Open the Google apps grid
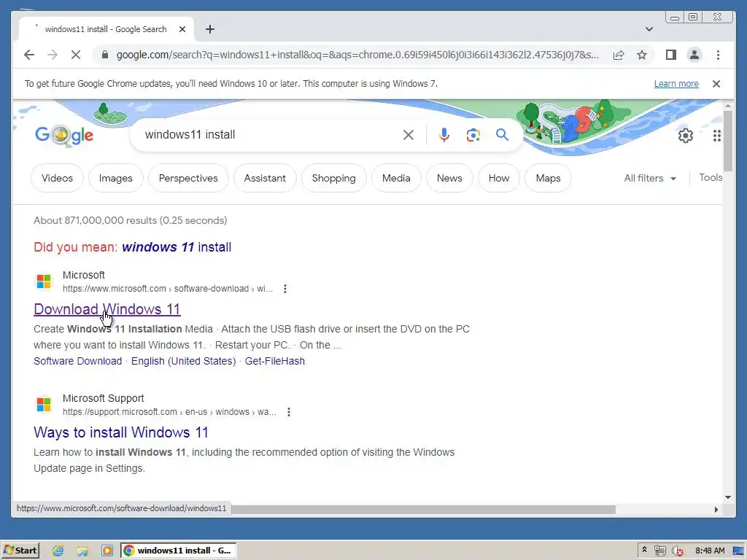The height and width of the screenshot is (560, 747). 716,136
